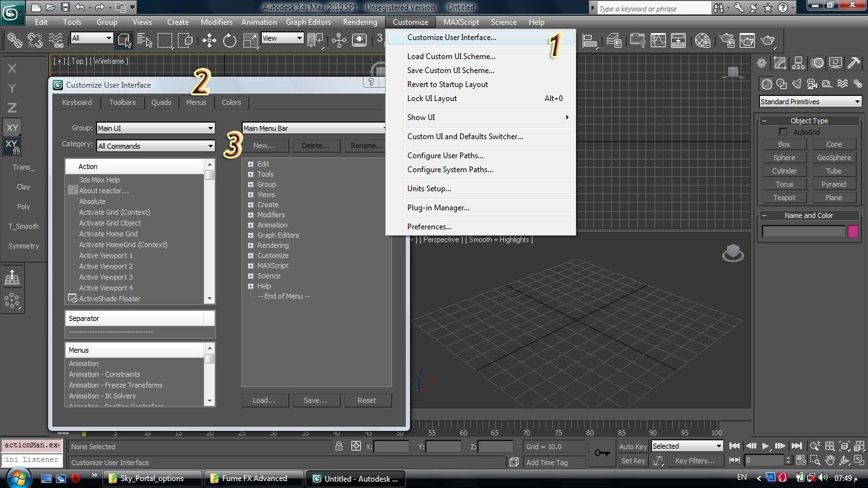Open the Group dropdown showing Main UI
The image size is (868, 488).
(x=156, y=128)
